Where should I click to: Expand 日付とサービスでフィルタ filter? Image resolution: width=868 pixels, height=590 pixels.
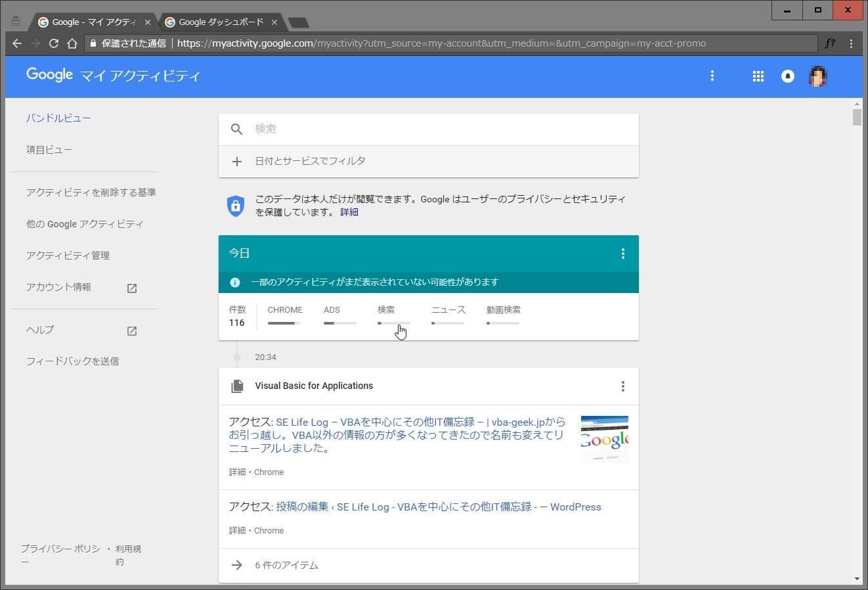click(310, 161)
